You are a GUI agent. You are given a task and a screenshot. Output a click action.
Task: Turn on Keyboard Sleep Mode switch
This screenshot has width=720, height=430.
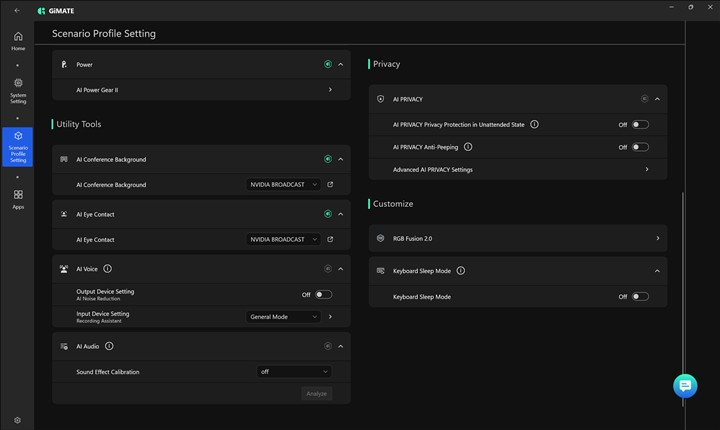click(640, 297)
